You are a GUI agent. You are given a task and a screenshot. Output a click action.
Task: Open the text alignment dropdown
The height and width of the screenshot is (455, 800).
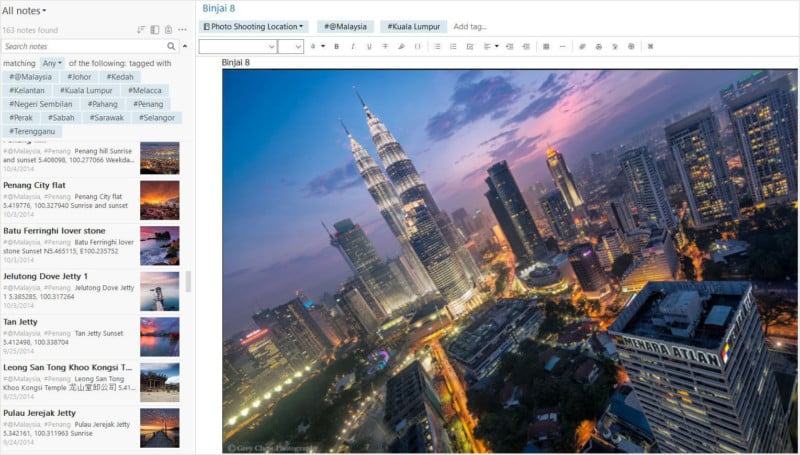(x=491, y=46)
